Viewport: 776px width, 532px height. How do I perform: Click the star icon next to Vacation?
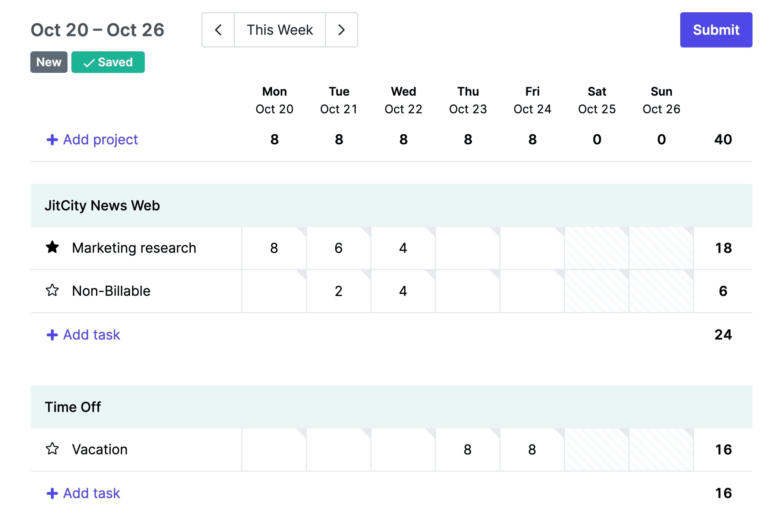(53, 449)
